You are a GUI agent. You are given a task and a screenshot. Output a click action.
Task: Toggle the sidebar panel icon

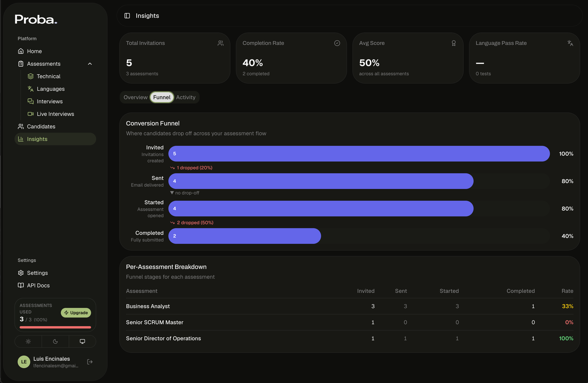(127, 16)
